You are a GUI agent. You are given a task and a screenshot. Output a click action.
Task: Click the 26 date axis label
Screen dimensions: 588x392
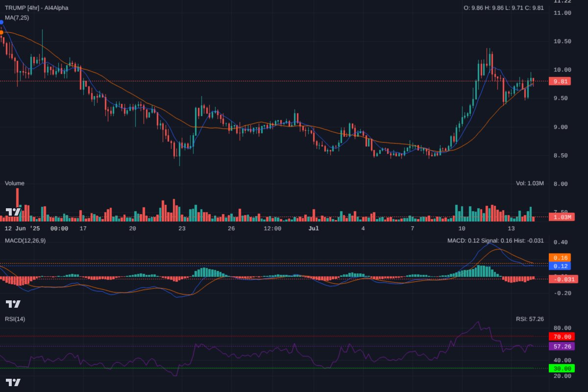tap(231, 228)
